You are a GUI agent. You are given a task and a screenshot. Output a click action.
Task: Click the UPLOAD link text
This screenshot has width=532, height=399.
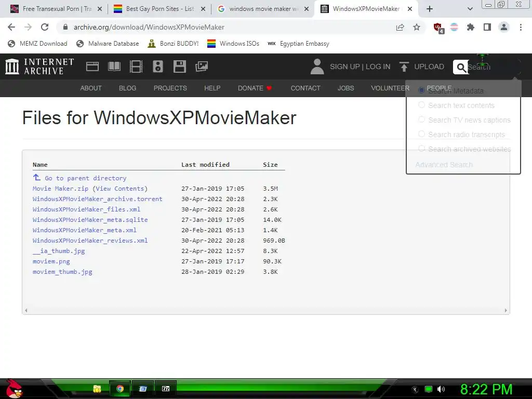[429, 67]
